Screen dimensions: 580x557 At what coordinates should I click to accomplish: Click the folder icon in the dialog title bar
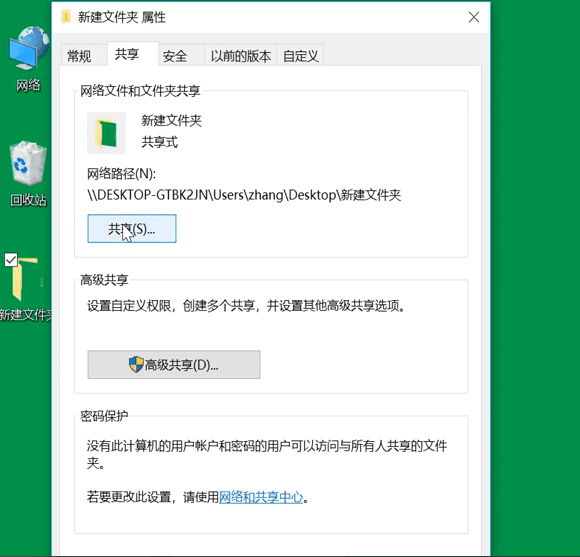(x=66, y=17)
